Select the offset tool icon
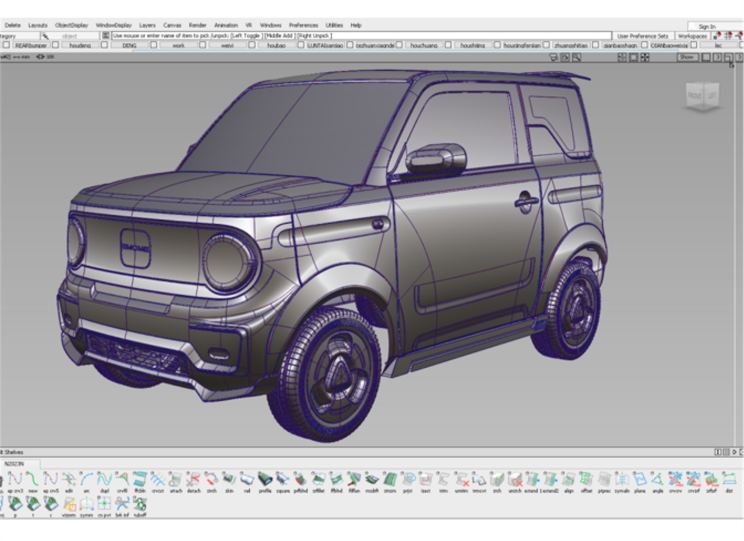The height and width of the screenshot is (541, 744). point(586,481)
